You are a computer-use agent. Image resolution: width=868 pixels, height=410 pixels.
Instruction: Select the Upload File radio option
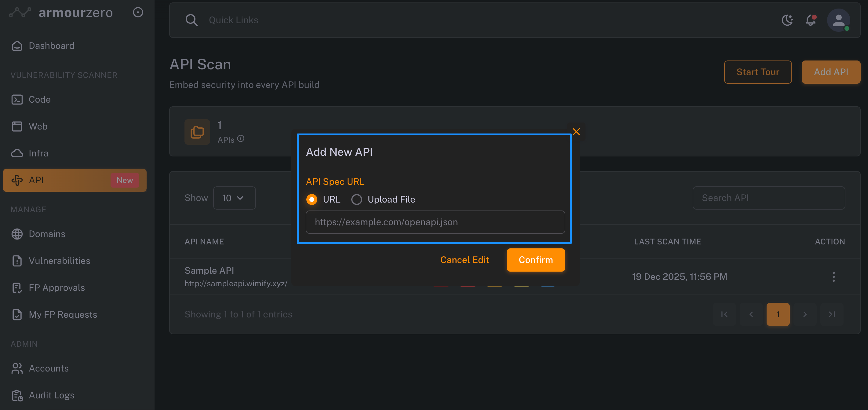pos(356,200)
